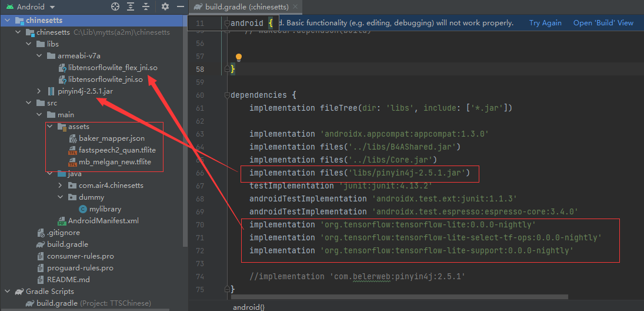Screen dimensions: 644x311
Task: Expand the pinyin4j-2.5.1.jar node arrow
Action: point(39,91)
